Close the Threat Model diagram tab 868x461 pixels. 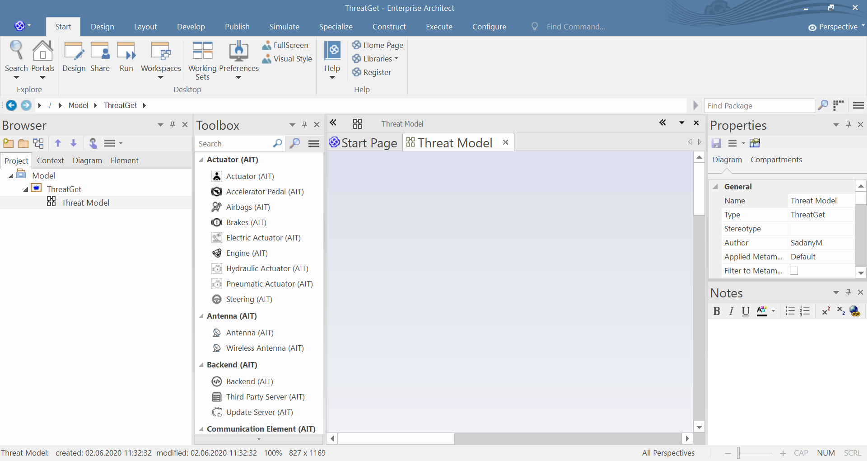505,142
